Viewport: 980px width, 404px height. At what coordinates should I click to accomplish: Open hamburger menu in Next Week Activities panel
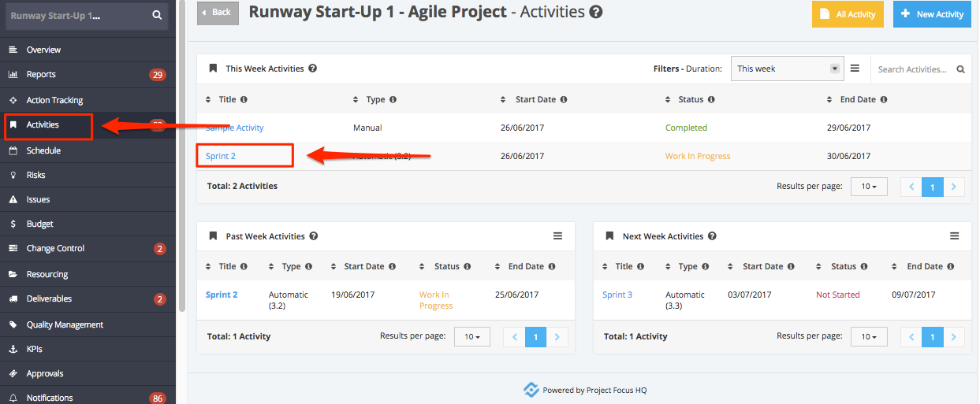click(x=955, y=236)
